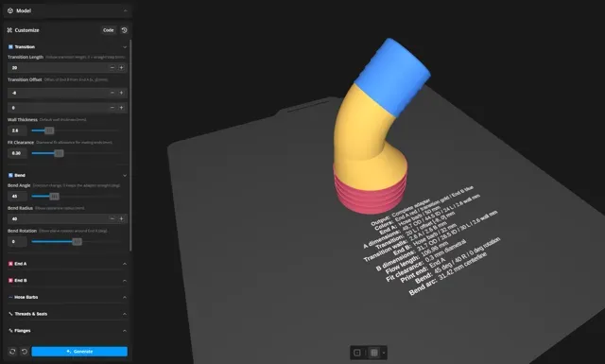
Task: Click the Fit Clearance slider handle
Action: (59, 153)
